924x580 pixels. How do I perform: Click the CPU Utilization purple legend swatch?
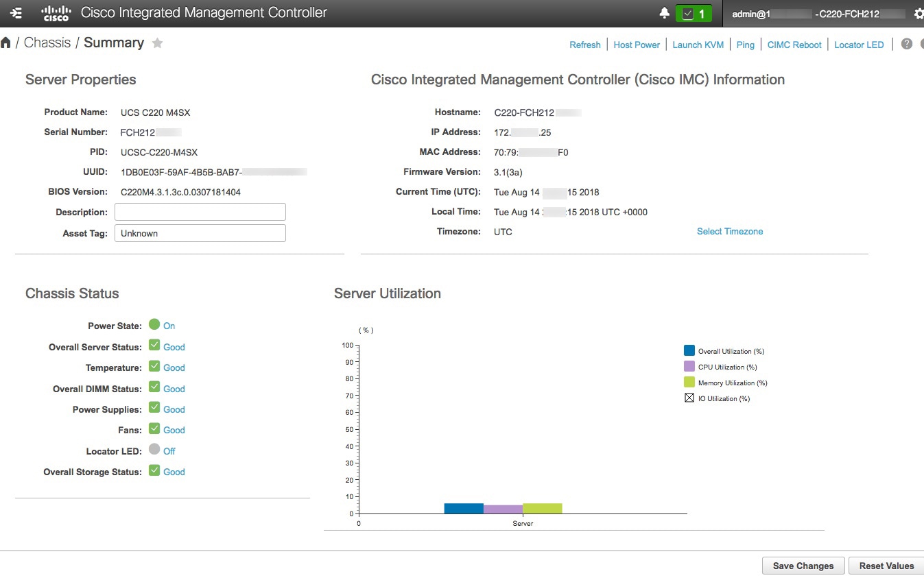689,366
